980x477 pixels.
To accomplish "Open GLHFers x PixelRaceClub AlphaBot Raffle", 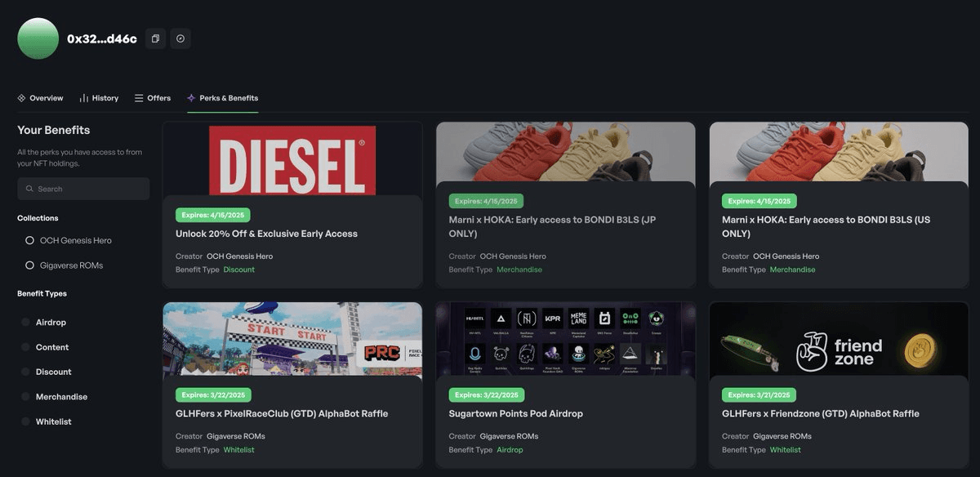I will 282,413.
